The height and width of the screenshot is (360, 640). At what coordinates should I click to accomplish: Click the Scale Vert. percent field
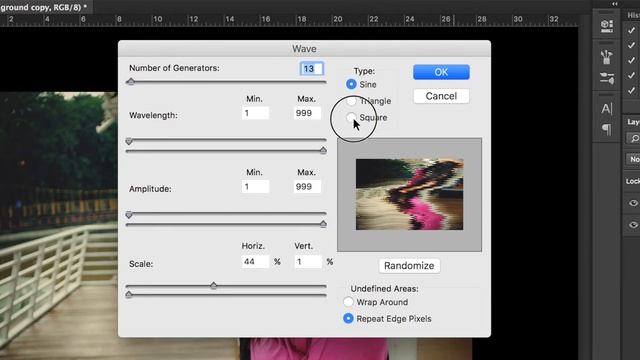coord(308,262)
